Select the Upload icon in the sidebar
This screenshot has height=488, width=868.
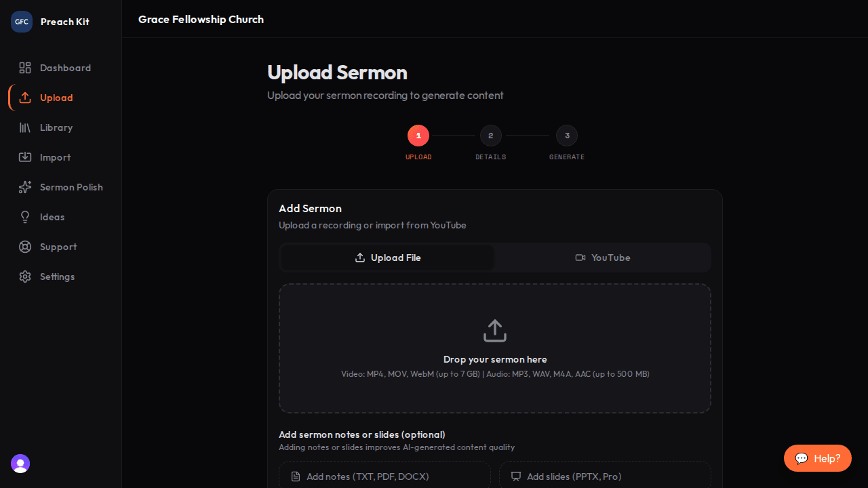[25, 98]
